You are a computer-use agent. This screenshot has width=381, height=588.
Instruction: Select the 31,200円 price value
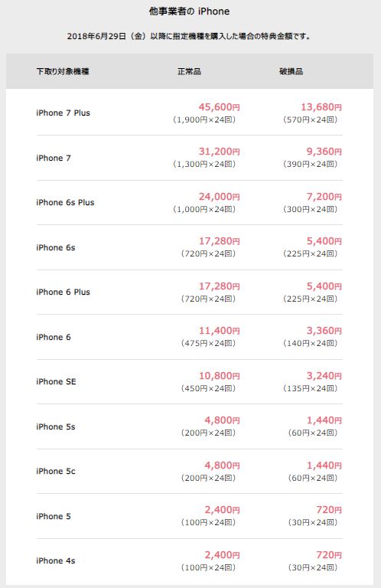click(219, 152)
